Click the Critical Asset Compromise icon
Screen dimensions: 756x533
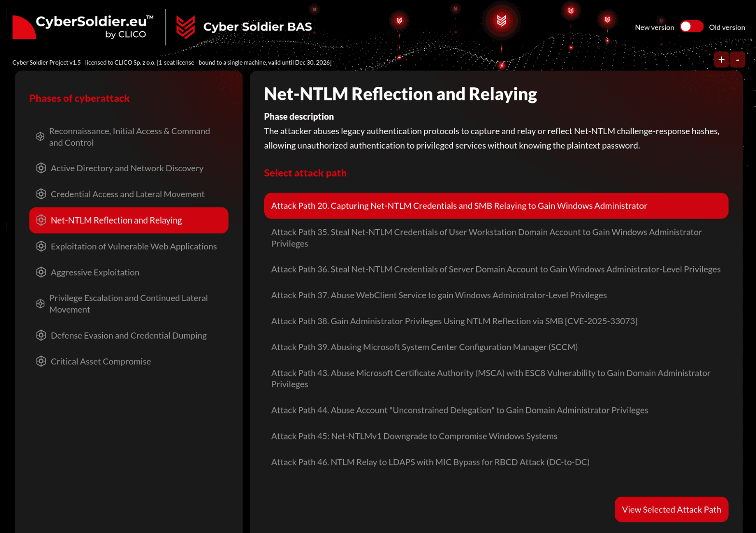[x=41, y=361]
